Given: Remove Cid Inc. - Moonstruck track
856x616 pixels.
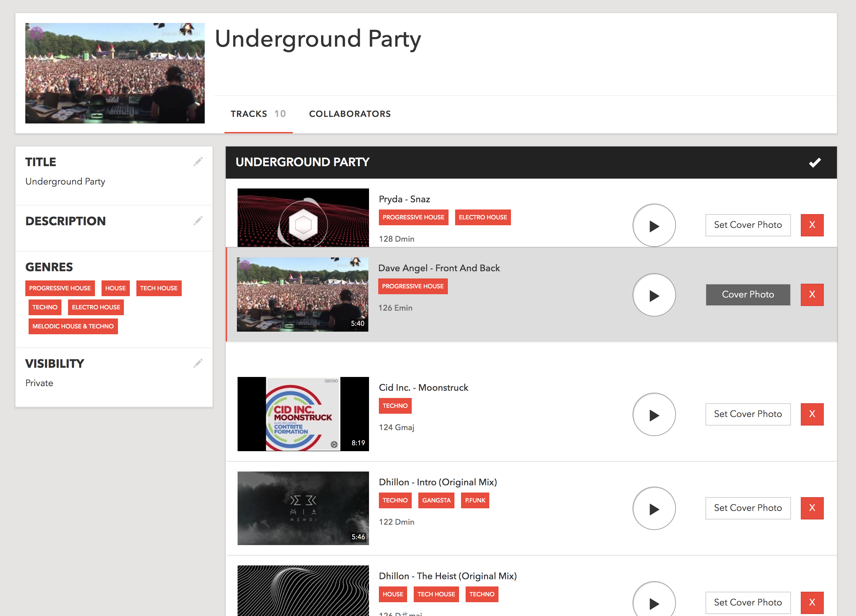Looking at the screenshot, I should (x=812, y=414).
